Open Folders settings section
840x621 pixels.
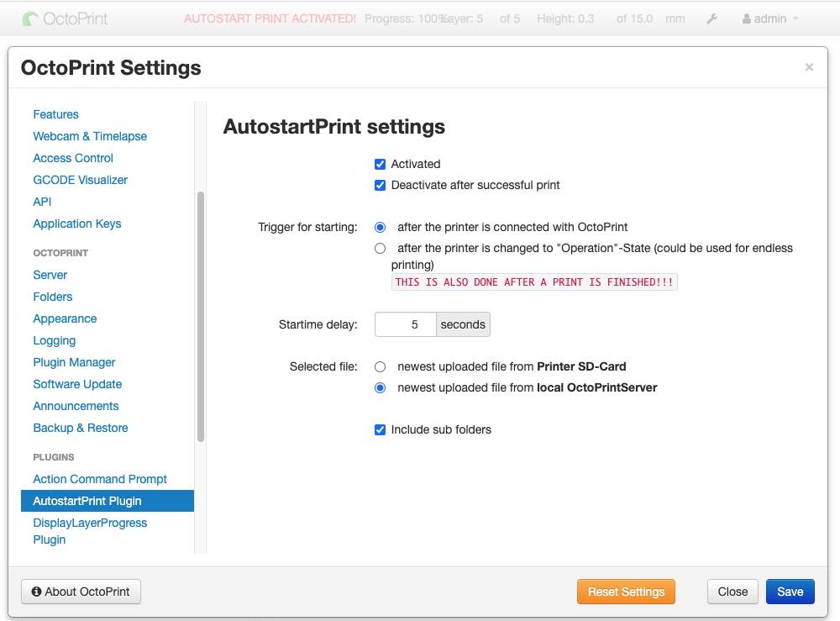[52, 297]
